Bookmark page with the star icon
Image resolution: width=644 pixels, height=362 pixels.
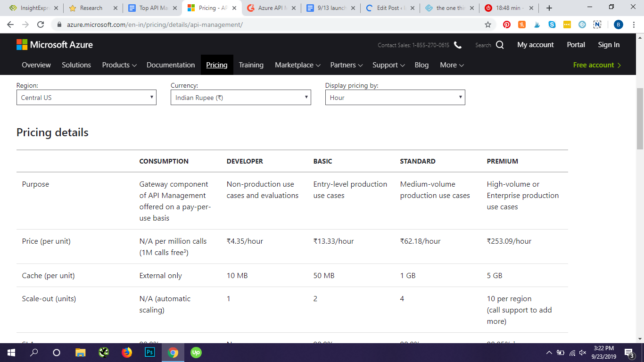click(x=488, y=25)
